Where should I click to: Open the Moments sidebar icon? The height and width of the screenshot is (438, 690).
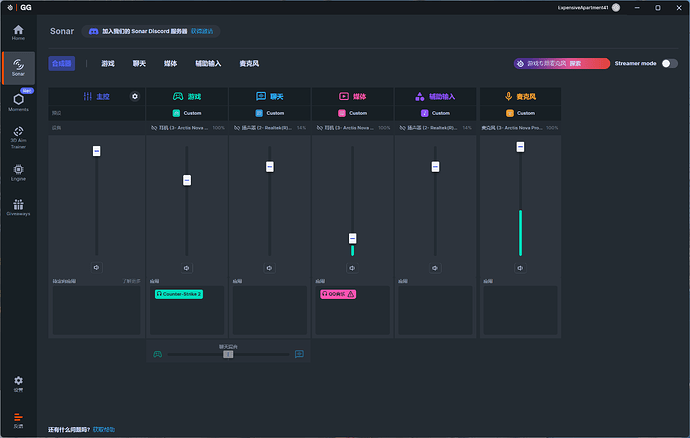point(18,101)
